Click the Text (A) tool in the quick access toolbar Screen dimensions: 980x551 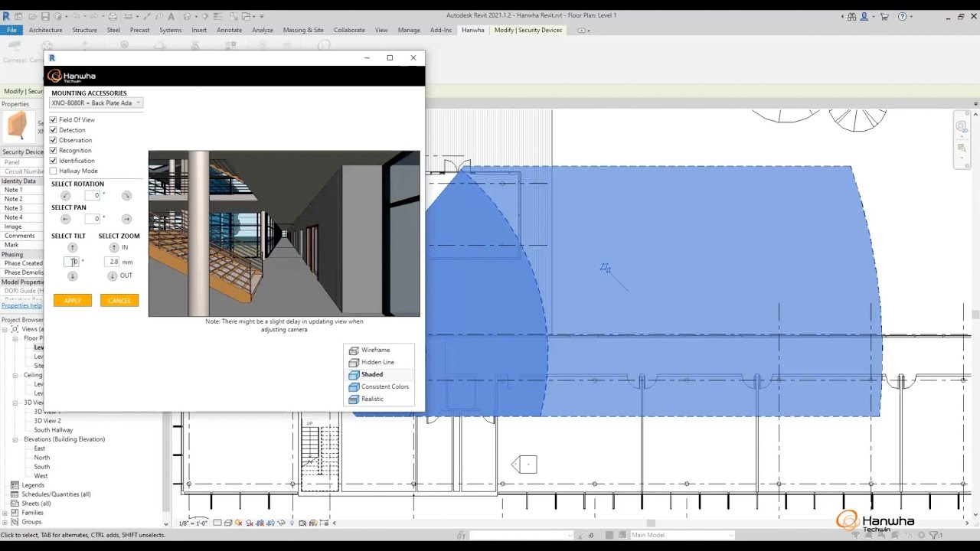point(171,16)
